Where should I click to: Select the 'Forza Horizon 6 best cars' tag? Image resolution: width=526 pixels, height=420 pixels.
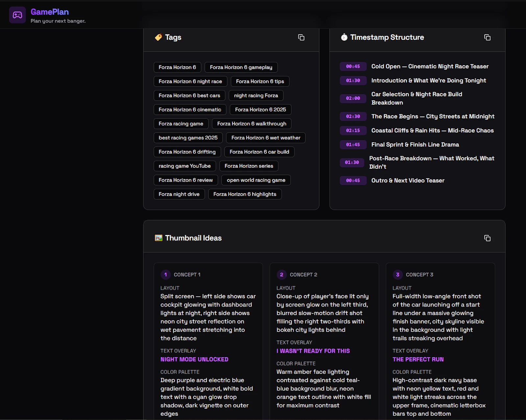point(189,96)
